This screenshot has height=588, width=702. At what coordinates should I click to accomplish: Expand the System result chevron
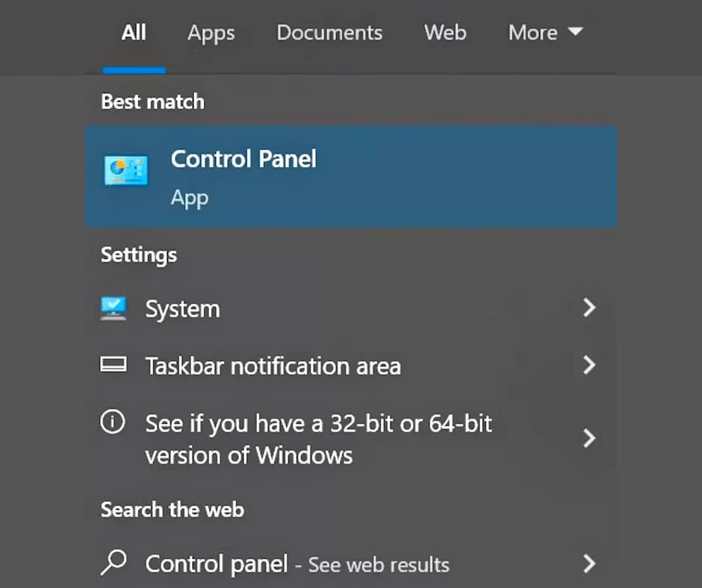[x=589, y=307]
